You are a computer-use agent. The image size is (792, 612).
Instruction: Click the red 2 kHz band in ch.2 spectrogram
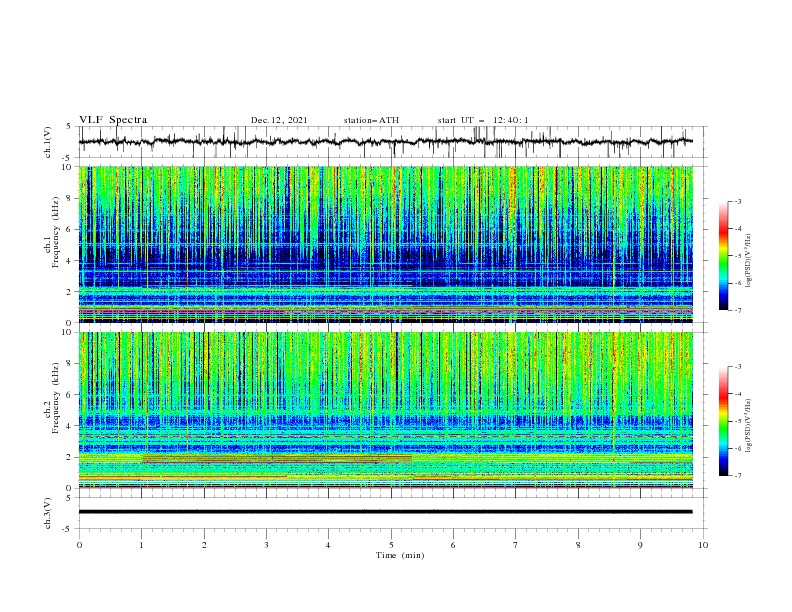(x=277, y=459)
